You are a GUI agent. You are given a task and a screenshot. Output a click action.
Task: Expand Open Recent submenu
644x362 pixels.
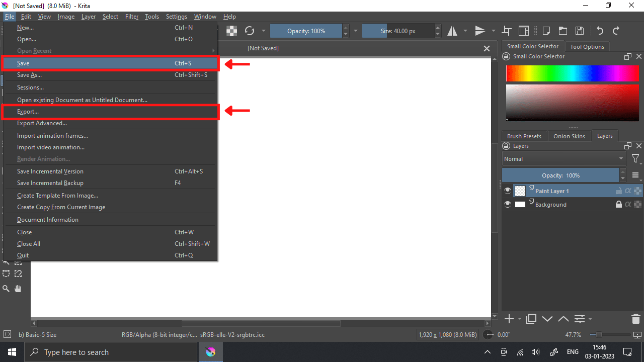tap(110, 51)
